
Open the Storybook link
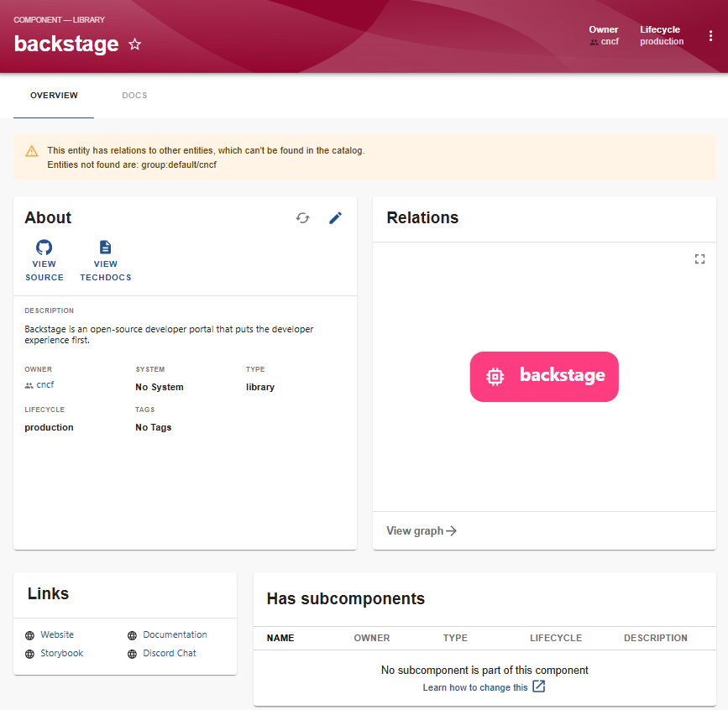coord(61,653)
